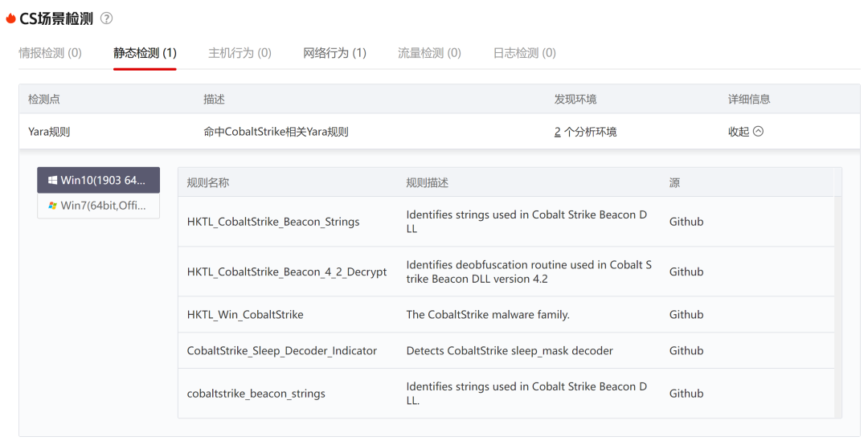Click Github source for HKTL_Win_CobaltStrike row
Image resolution: width=868 pixels, height=445 pixels.
(686, 314)
